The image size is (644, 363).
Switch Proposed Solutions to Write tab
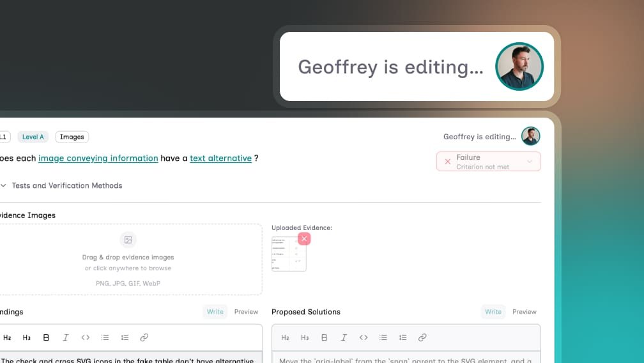[493, 312]
